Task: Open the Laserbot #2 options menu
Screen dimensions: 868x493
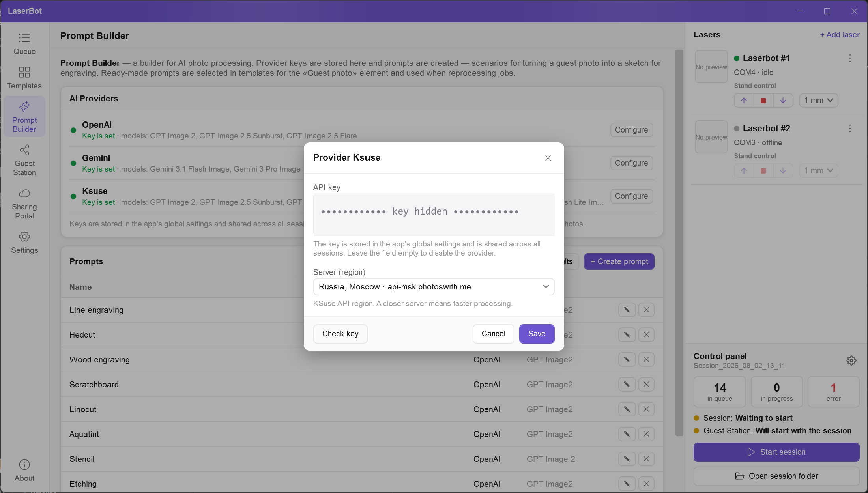Action: (x=850, y=129)
